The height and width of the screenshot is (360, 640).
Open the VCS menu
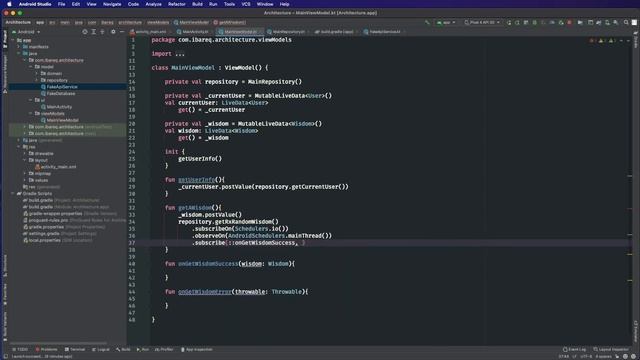tap(246, 4)
